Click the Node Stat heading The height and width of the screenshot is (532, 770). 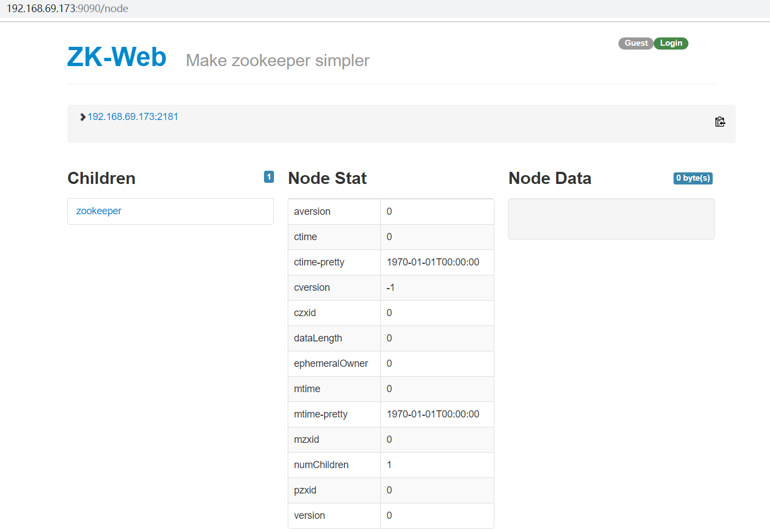point(327,178)
